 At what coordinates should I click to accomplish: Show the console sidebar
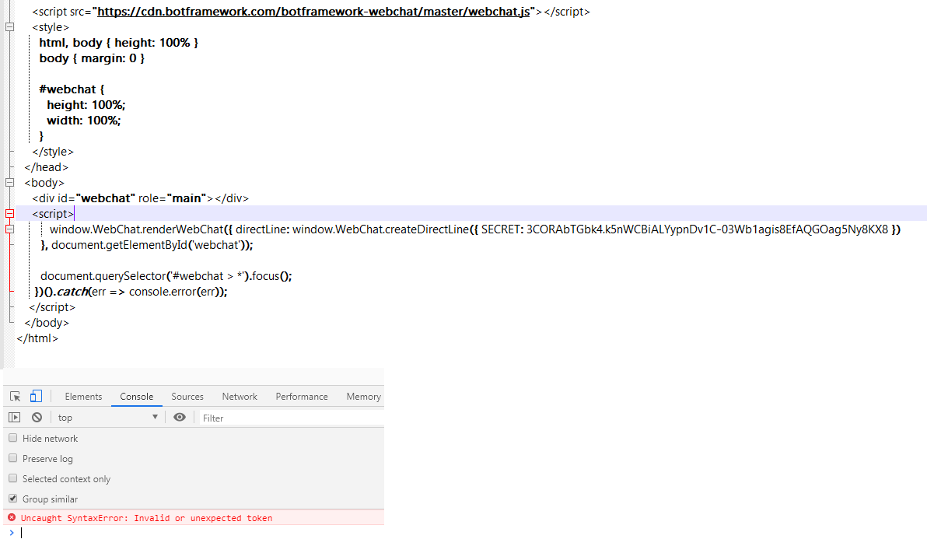pos(14,417)
